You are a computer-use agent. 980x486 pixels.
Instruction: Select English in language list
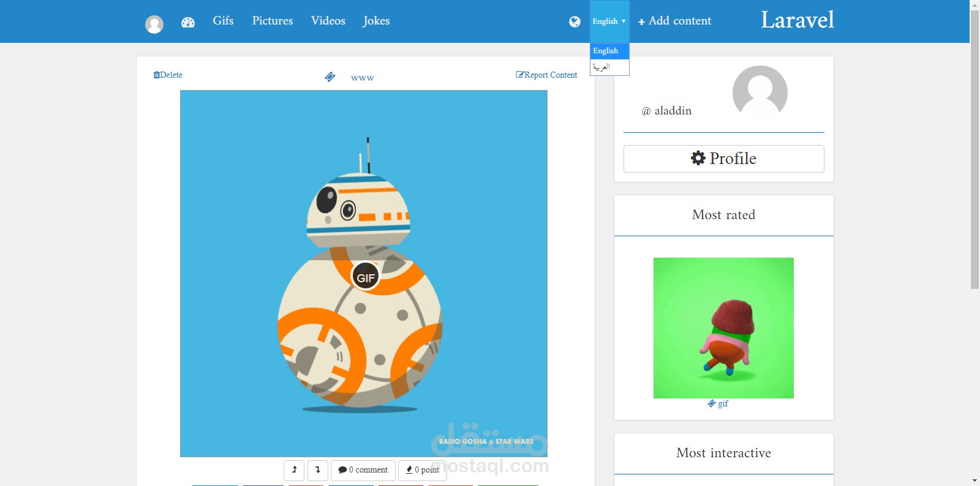(x=609, y=51)
